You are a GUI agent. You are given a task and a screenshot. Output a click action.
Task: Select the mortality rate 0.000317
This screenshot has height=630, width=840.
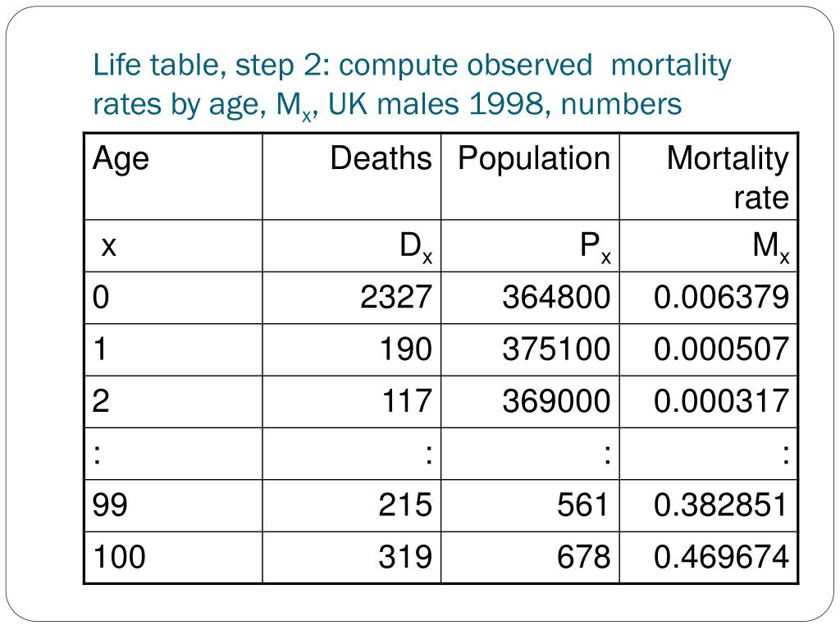721,401
